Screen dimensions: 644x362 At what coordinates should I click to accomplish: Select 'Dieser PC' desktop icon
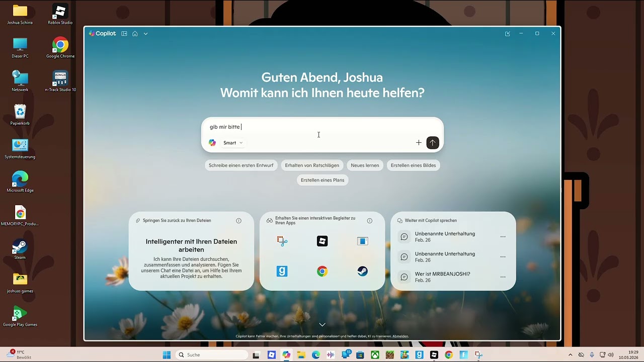click(20, 48)
